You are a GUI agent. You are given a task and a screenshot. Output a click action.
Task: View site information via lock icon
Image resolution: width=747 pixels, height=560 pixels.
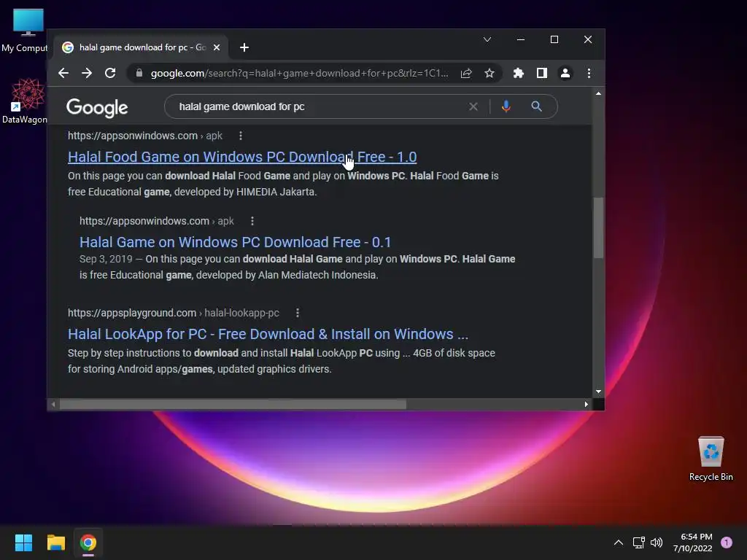click(x=139, y=73)
